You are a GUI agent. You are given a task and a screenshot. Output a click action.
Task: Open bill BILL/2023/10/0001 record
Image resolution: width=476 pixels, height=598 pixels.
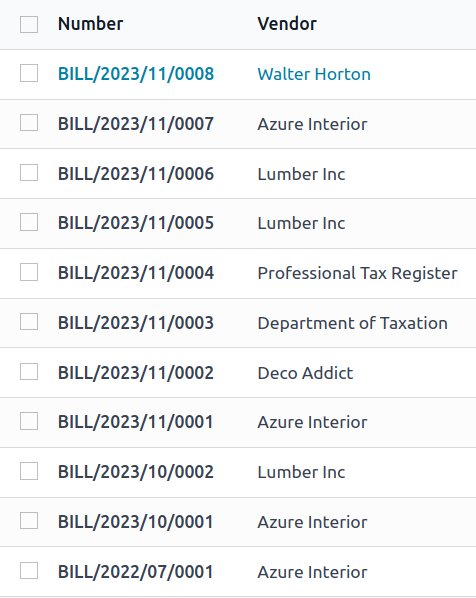(136, 522)
